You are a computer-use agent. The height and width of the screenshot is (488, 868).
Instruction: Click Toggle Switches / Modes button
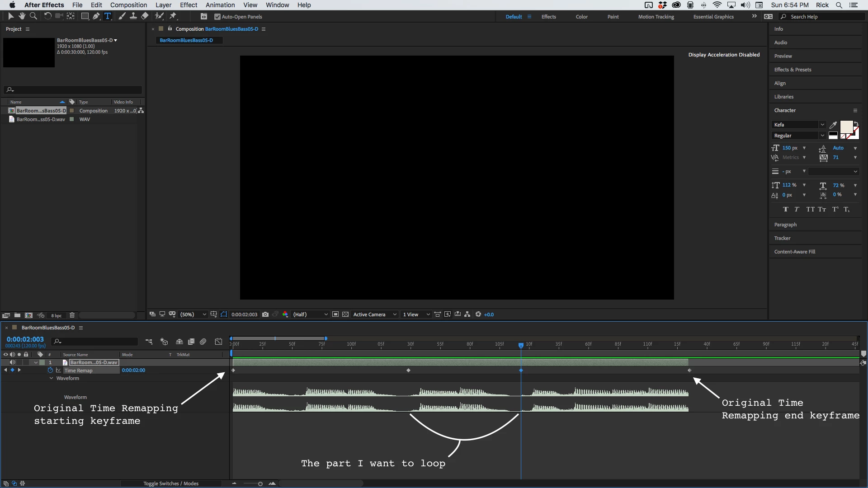click(171, 483)
